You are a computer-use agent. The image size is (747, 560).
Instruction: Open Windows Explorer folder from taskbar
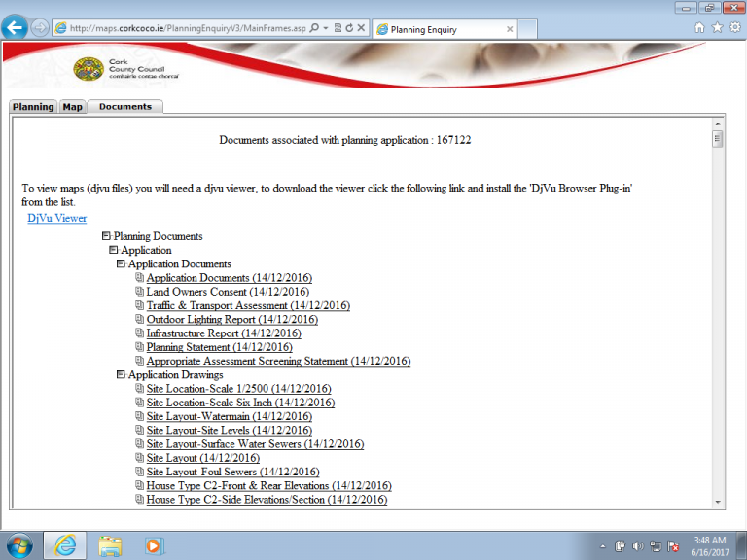pos(110,545)
